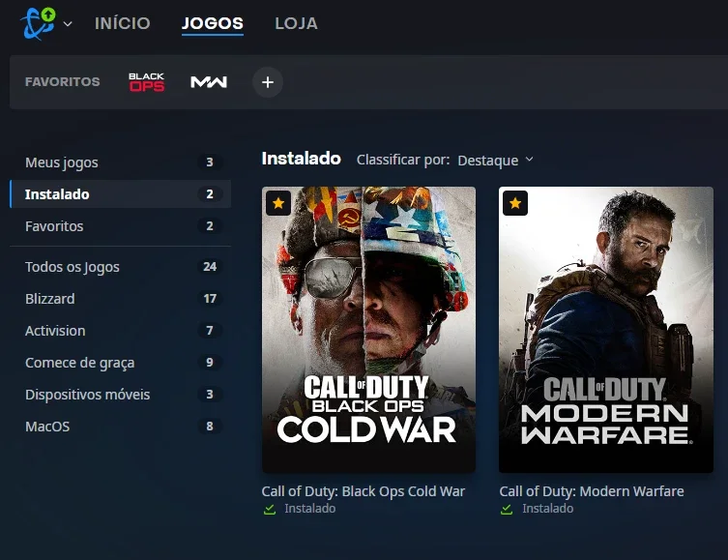
Task: Open the INÍCIO tab
Action: 123,23
